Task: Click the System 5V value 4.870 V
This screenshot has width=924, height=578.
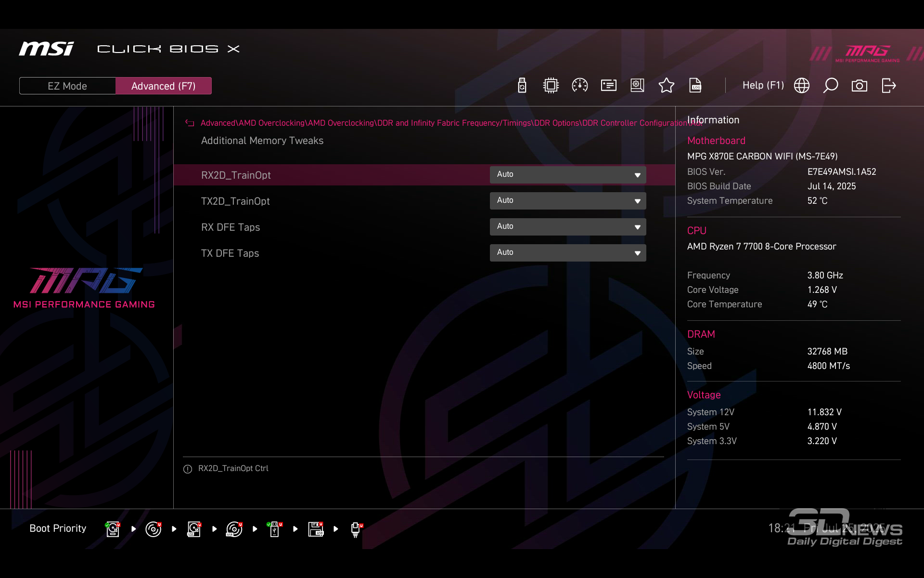Action: coord(822,427)
